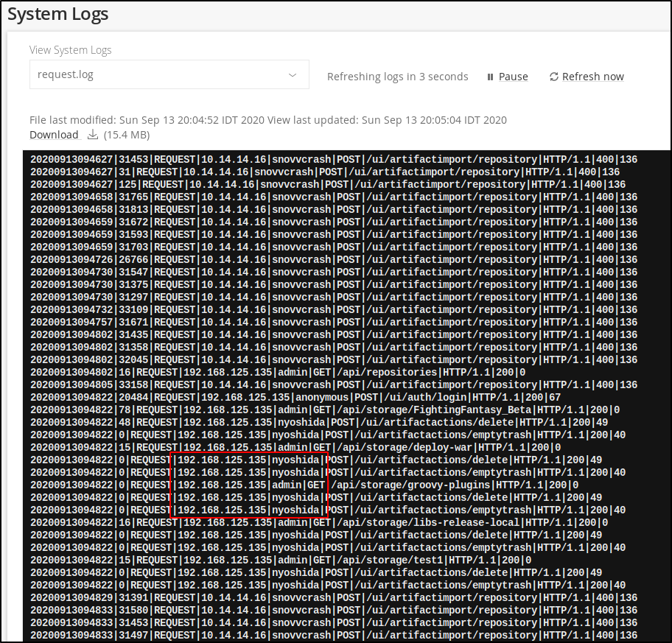This screenshot has width=672, height=643.
Task: Click the View System Logs label
Action: pos(71,50)
